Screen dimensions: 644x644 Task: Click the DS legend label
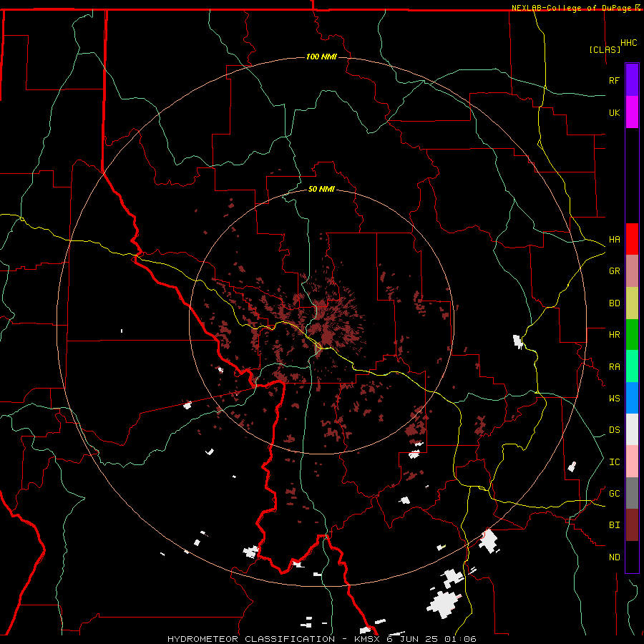point(614,430)
